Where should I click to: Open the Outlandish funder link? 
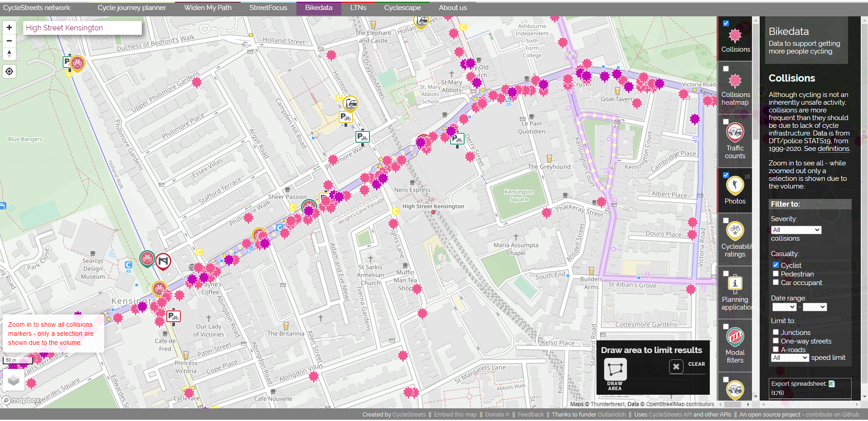[611, 414]
